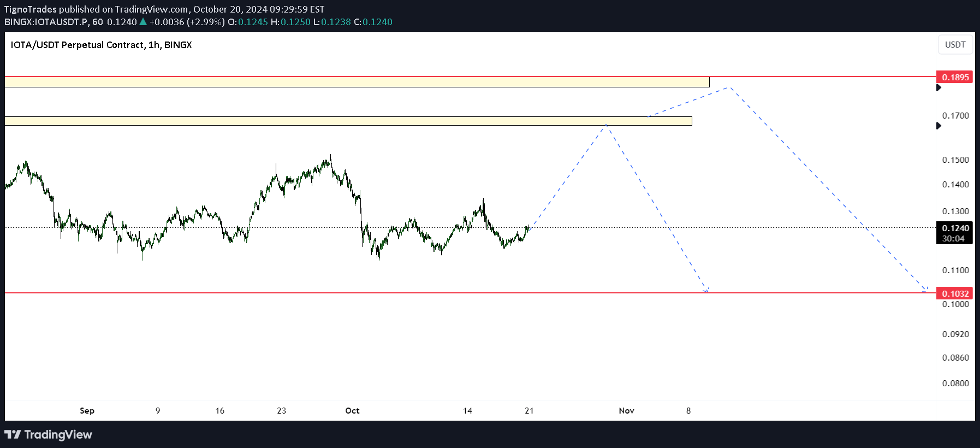This screenshot has height=448, width=980.
Task: Click the Nov label on time axis
Action: tap(626, 411)
